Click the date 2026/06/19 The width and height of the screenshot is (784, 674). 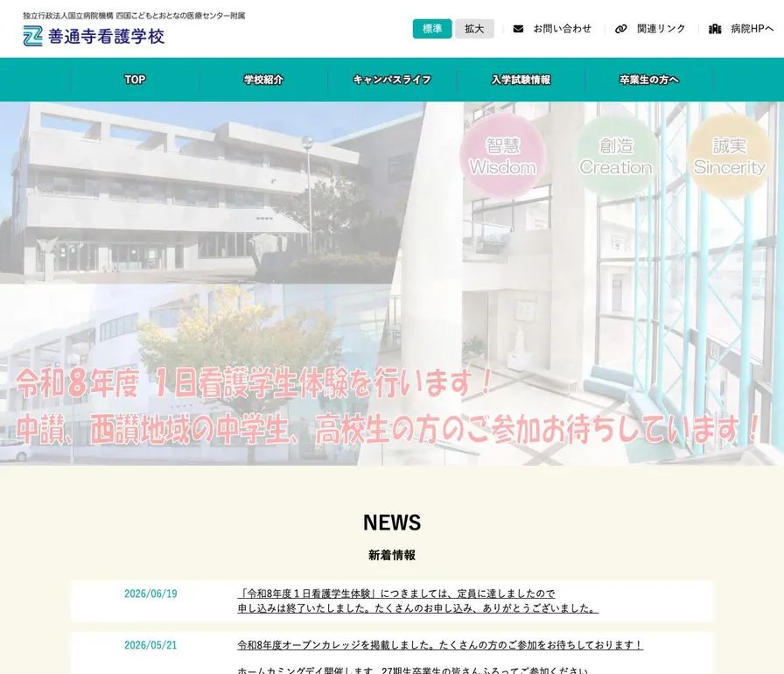click(150, 593)
